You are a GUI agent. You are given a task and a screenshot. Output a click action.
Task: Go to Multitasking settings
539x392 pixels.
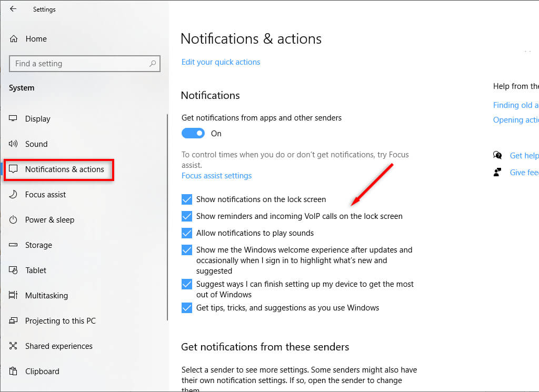(46, 296)
